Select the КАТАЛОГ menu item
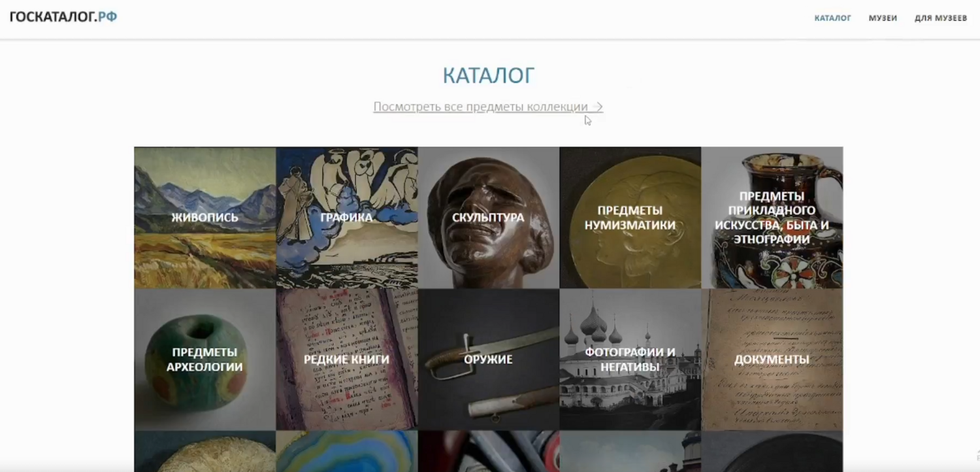Viewport: 980px width, 472px height. (x=832, y=18)
